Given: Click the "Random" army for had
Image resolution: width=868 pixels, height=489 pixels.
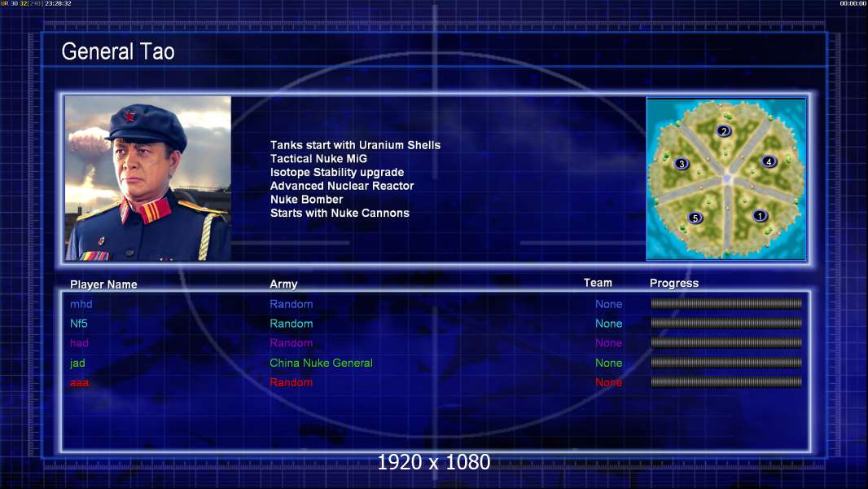Looking at the screenshot, I should pos(292,343).
